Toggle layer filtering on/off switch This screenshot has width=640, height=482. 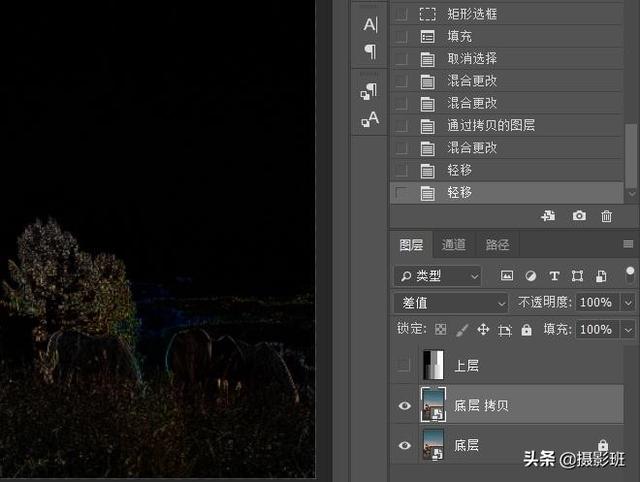click(x=630, y=275)
